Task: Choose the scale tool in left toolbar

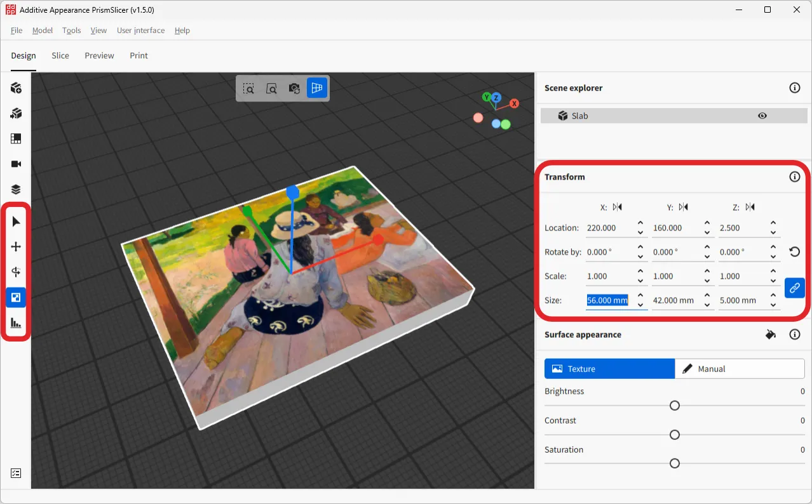Action: click(x=15, y=297)
